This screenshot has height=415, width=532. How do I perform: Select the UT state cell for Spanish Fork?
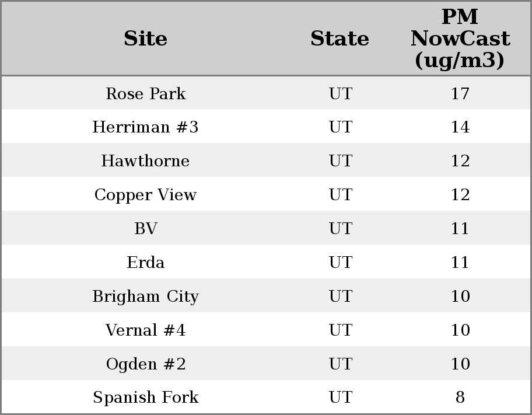(340, 397)
